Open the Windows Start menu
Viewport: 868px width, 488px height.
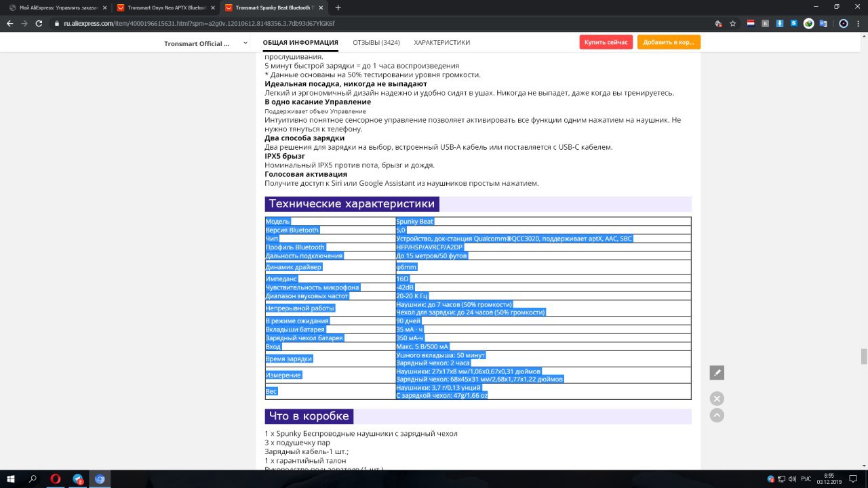11,479
